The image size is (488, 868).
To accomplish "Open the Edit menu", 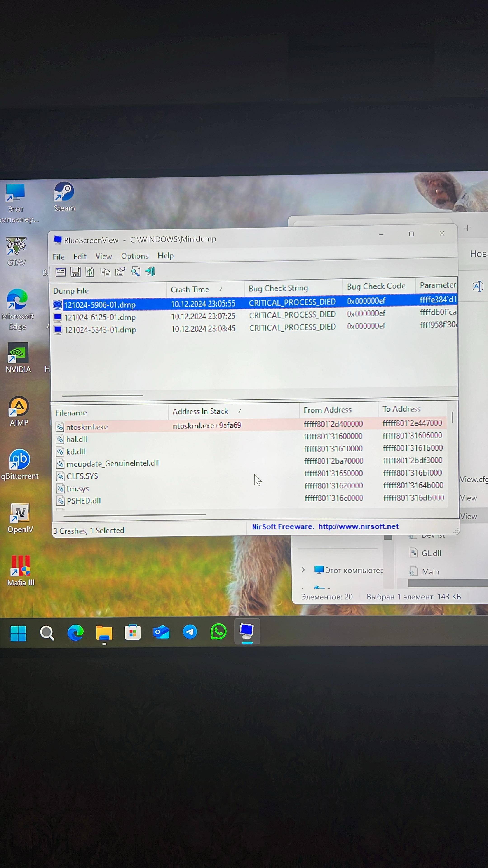I will click(x=80, y=256).
